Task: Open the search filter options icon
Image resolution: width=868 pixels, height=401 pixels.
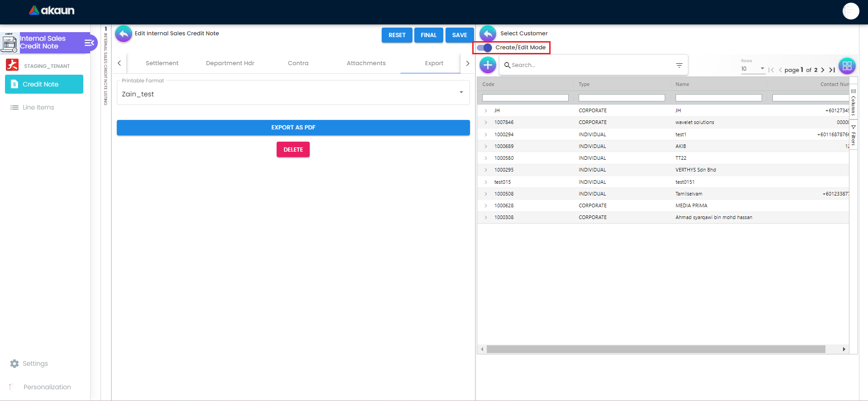Action: (x=679, y=65)
